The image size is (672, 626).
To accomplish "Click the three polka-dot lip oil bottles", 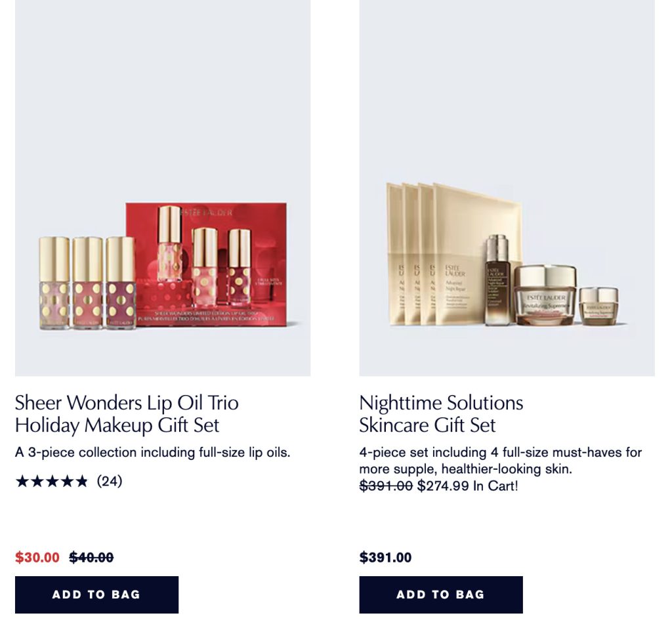I will pyautogui.click(x=87, y=283).
